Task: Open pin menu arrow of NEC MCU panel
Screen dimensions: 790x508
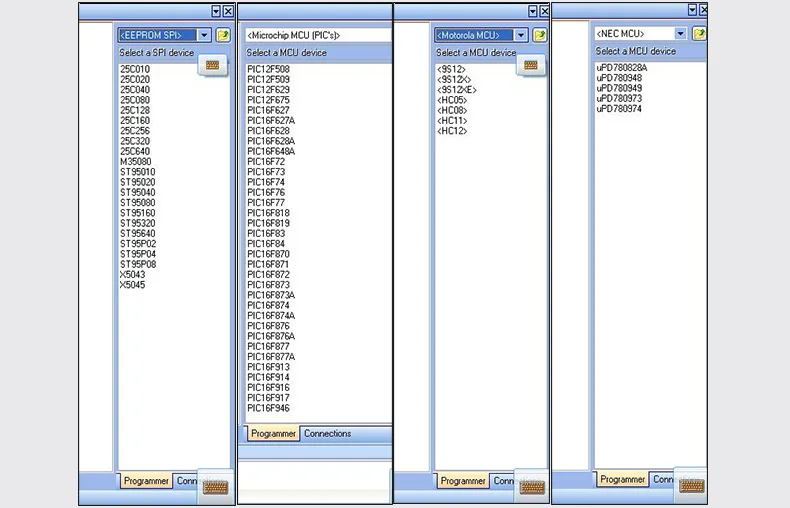Action: click(692, 10)
